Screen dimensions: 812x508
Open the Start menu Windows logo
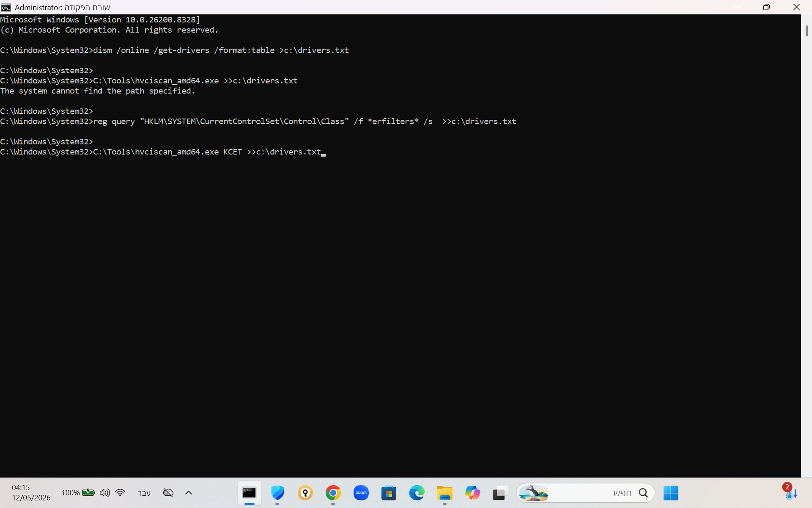[671, 493]
